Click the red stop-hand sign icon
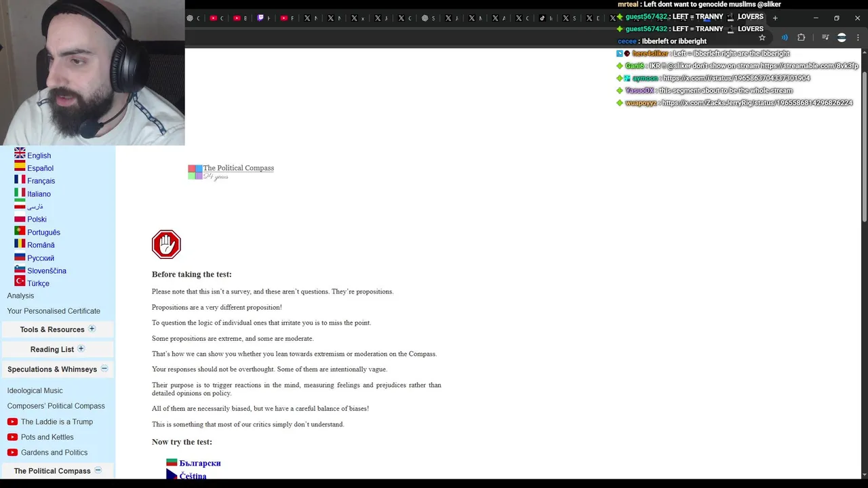 click(x=166, y=245)
